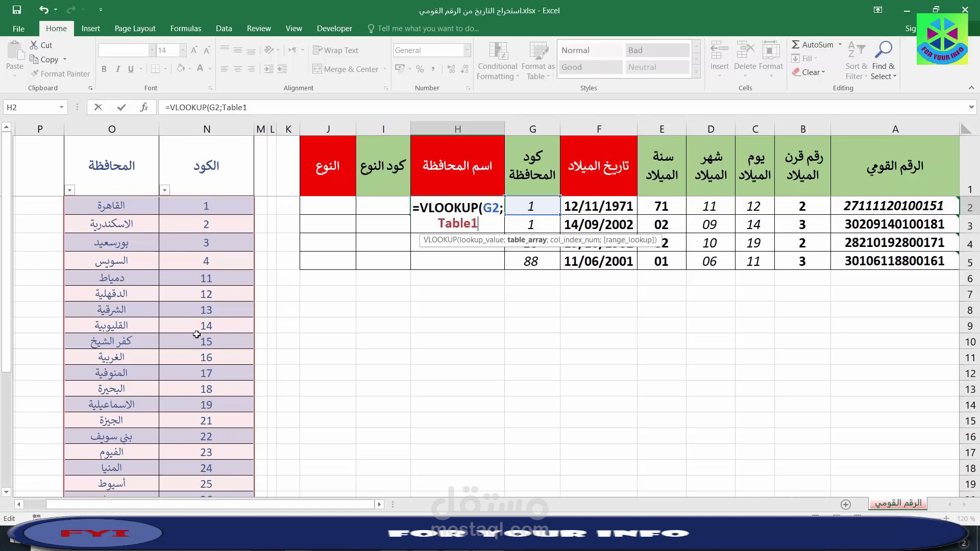Viewport: 980px width, 551px height.
Task: Switch to the Formulas ribbon tab
Action: [x=185, y=29]
